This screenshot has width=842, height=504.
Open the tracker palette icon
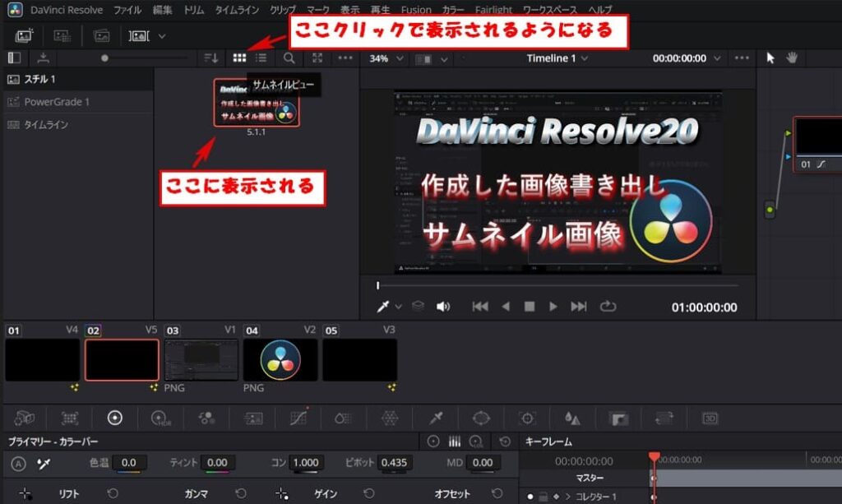(x=527, y=418)
